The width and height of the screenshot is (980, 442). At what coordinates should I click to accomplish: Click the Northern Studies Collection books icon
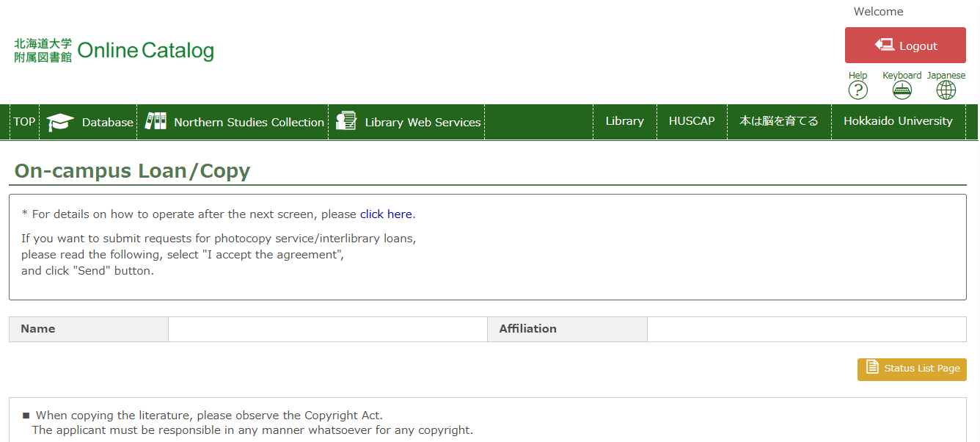[156, 121]
